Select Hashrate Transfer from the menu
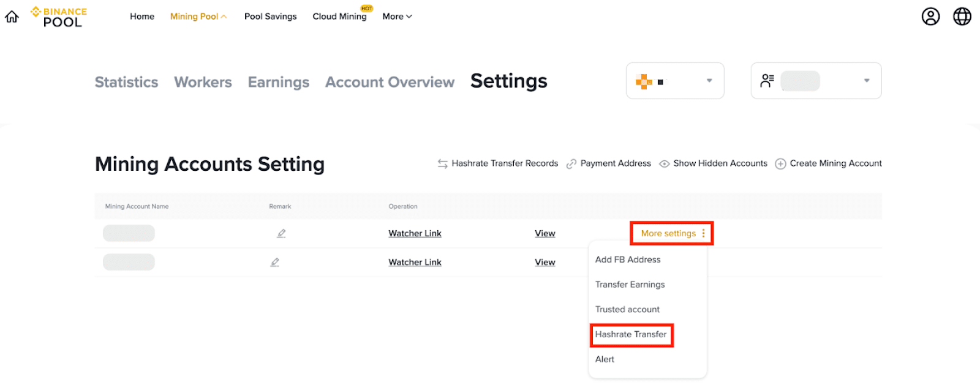The image size is (980, 385). point(631,334)
